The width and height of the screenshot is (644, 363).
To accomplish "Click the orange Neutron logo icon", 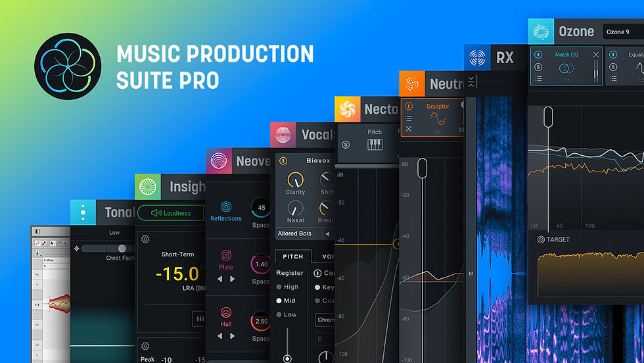I will pyautogui.click(x=412, y=84).
